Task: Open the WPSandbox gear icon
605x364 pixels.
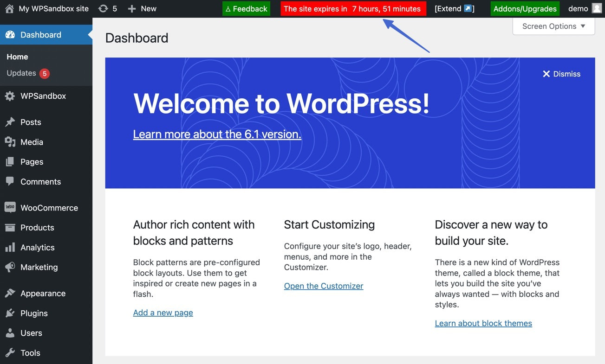Action: point(10,96)
